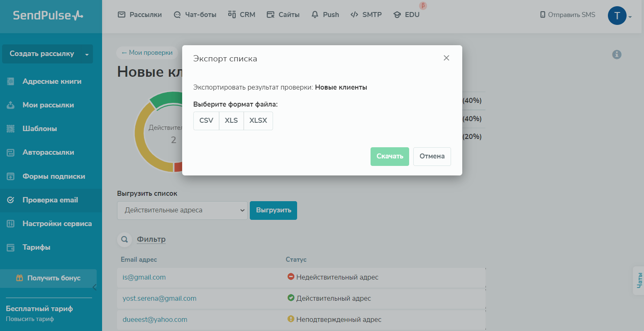Click the info icon at top right
The width and height of the screenshot is (644, 331).
click(617, 54)
